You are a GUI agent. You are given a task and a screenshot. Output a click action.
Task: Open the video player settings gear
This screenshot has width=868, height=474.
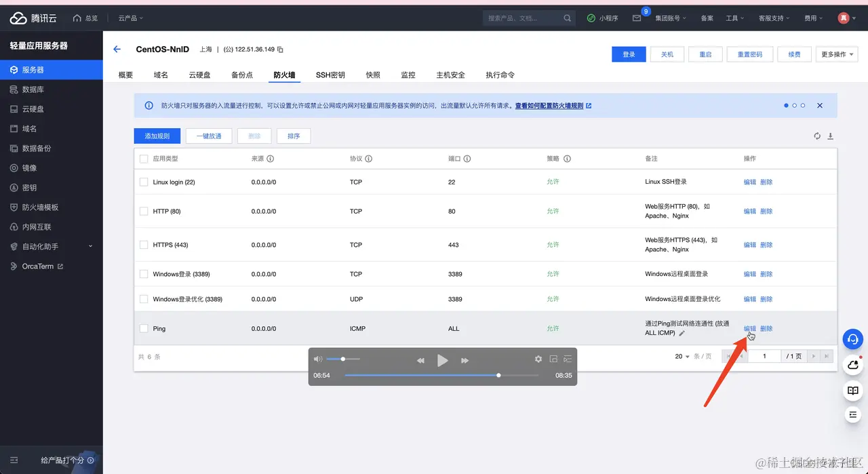point(538,359)
